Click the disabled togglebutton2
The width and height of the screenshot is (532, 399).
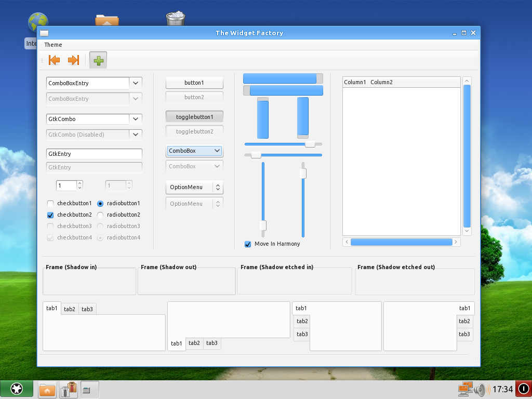tap(194, 131)
